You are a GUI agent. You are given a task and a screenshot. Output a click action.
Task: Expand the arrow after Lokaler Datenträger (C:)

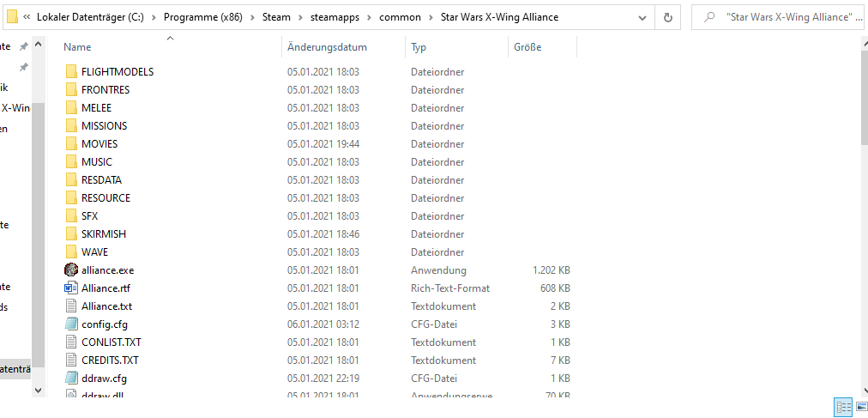click(x=154, y=17)
